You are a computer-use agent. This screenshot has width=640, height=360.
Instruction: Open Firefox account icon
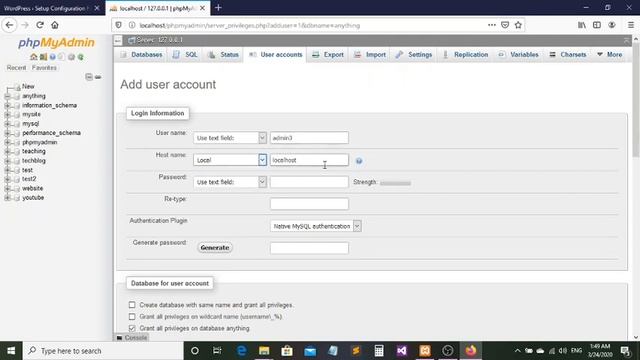611,25
